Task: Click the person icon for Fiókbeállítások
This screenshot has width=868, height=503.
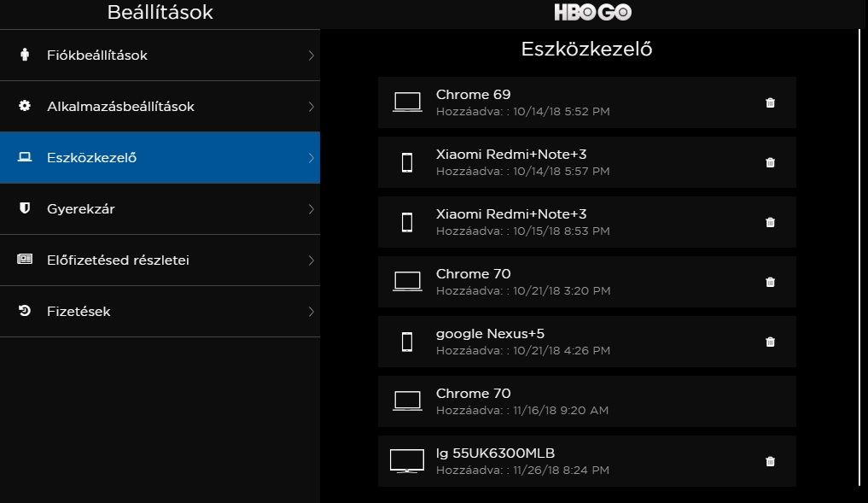Action: (x=25, y=55)
